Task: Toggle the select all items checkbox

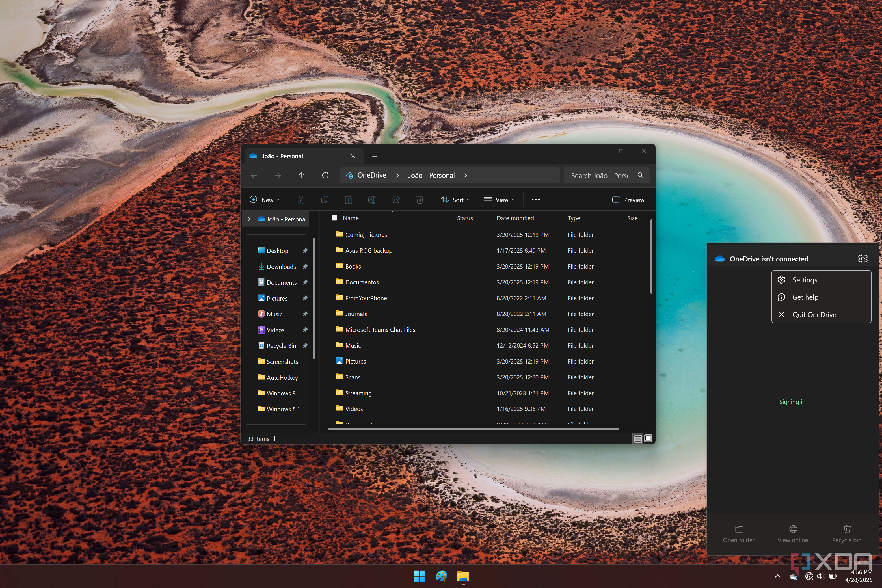Action: (x=334, y=218)
